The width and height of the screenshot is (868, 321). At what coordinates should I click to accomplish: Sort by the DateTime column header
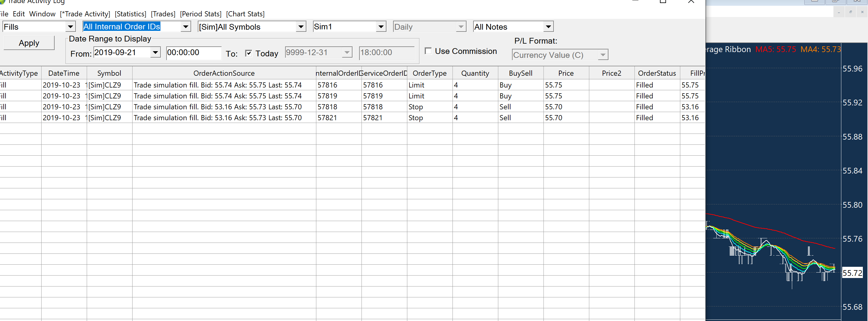coord(64,73)
